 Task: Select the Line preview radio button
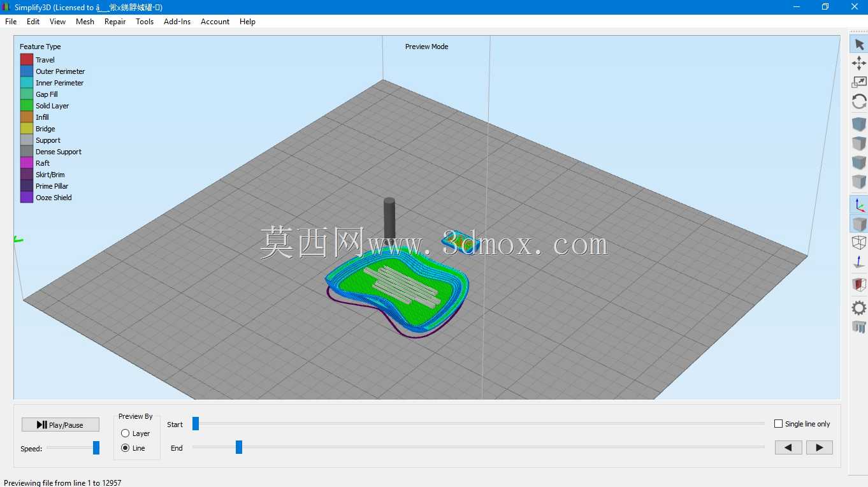[x=125, y=448]
